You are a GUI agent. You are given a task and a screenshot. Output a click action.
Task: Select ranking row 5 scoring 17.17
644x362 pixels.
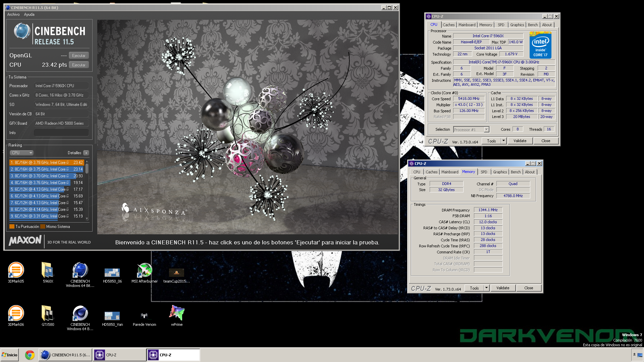pyautogui.click(x=47, y=189)
